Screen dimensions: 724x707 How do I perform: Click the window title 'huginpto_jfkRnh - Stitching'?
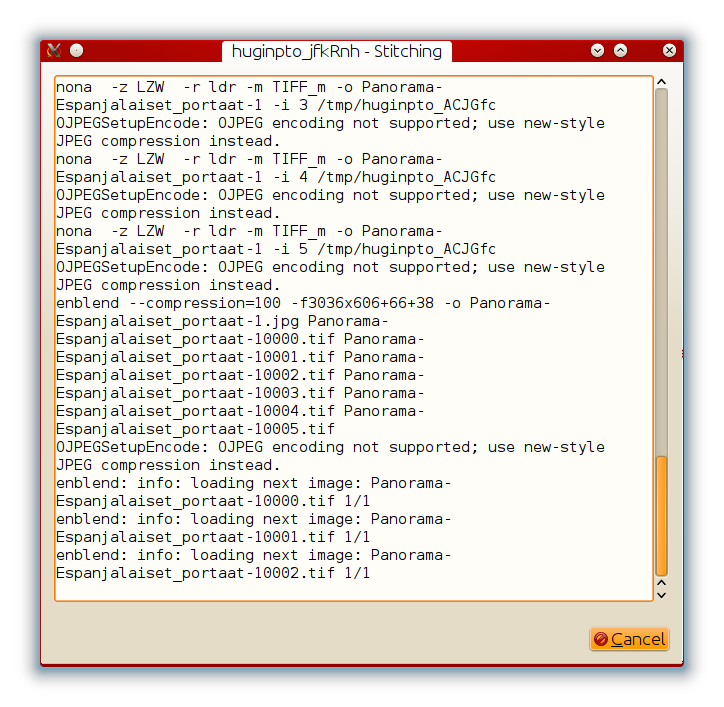coord(337,51)
